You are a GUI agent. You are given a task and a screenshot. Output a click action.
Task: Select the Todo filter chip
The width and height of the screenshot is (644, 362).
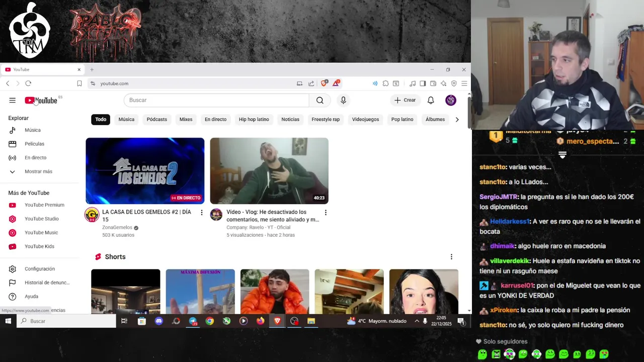point(101,119)
